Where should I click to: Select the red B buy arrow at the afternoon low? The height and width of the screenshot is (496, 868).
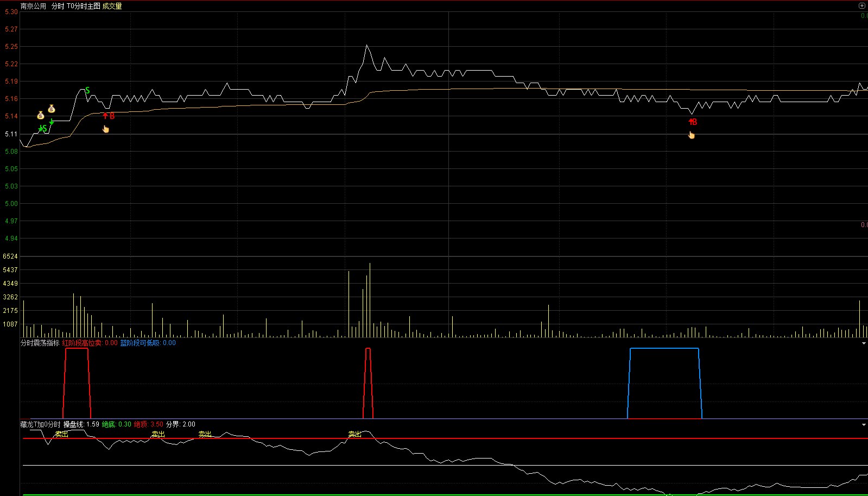[693, 122]
